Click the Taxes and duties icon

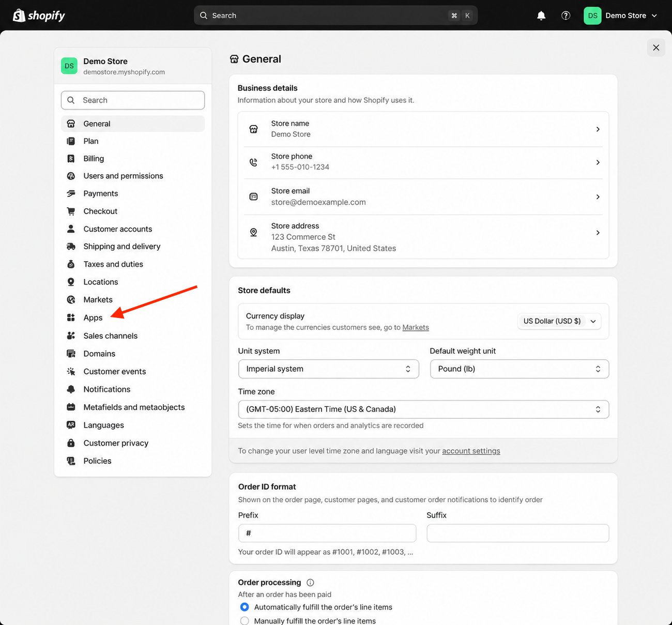pyautogui.click(x=71, y=264)
